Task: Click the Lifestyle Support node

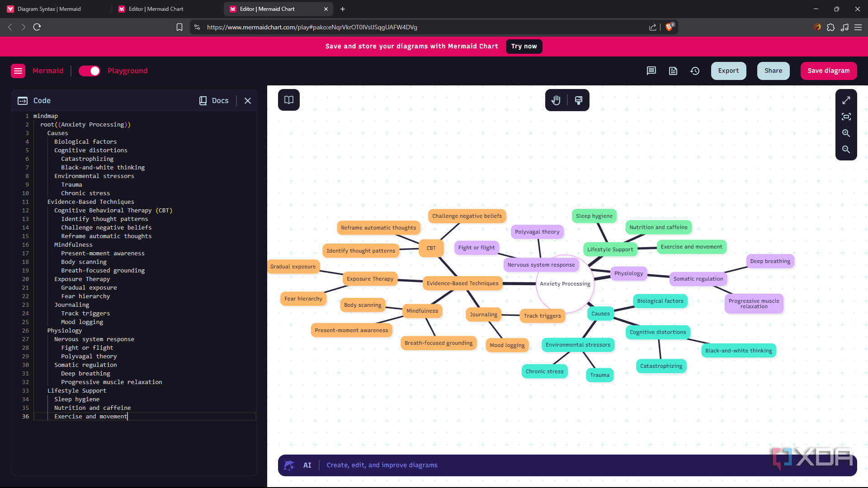Action: 610,249
